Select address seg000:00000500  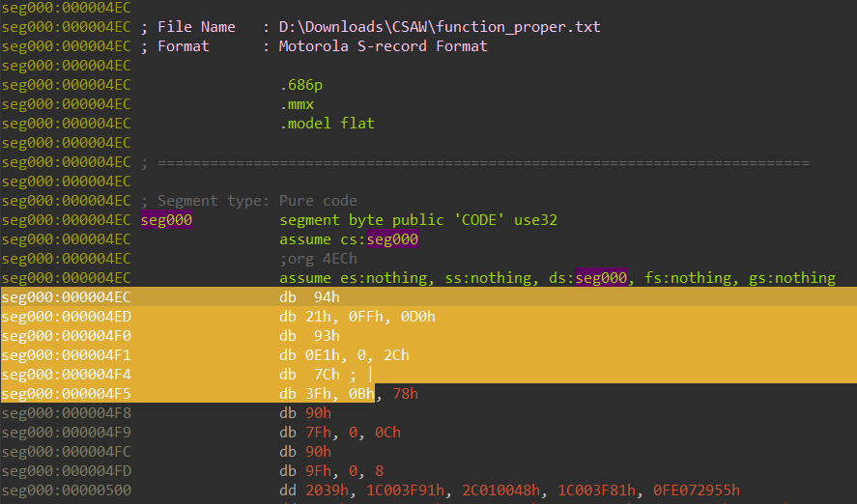(x=66, y=490)
